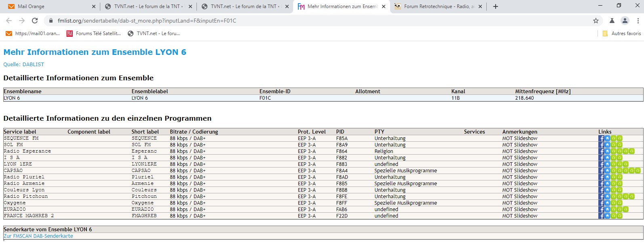Go back to previous page

click(x=9, y=21)
